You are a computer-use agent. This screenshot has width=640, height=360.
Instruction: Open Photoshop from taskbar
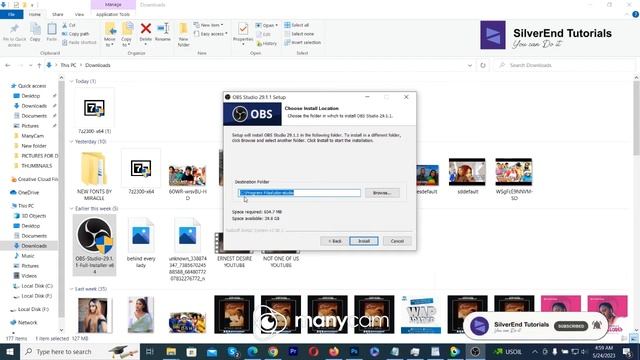[x=354, y=351]
